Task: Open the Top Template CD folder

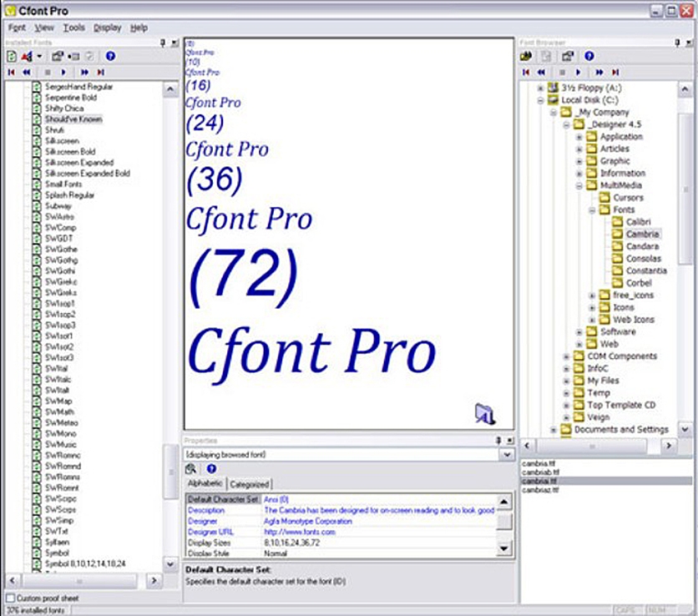Action: click(x=621, y=405)
